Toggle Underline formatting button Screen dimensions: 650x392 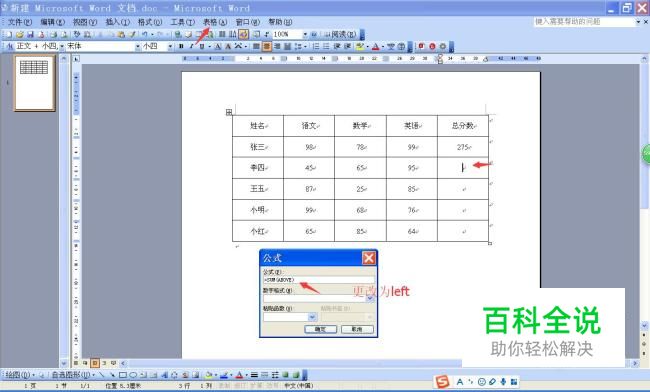pyautogui.click(x=202, y=46)
